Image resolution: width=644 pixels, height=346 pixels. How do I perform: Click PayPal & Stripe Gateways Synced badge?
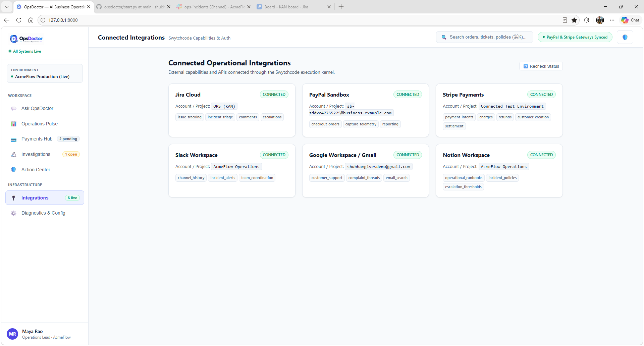[575, 37]
